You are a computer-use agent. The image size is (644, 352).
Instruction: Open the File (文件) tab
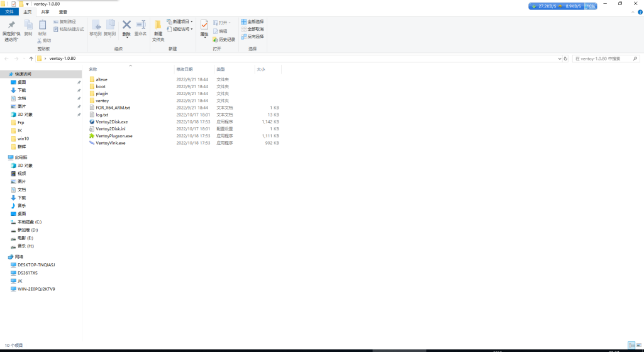coord(9,12)
